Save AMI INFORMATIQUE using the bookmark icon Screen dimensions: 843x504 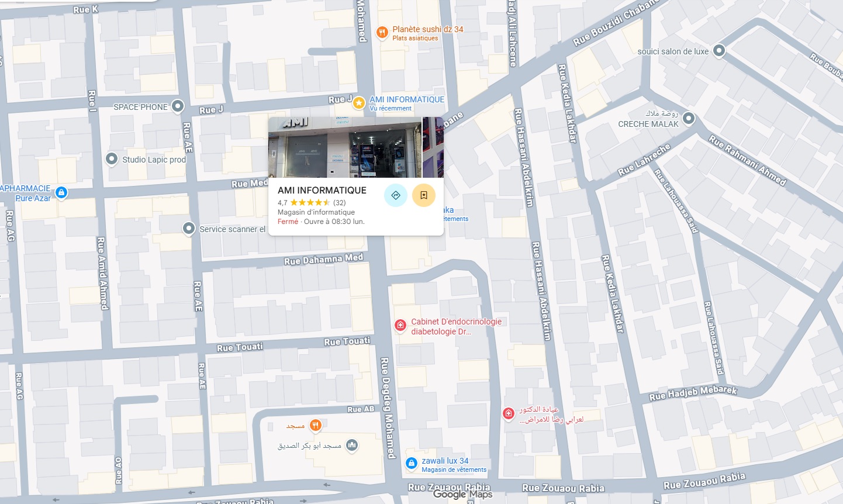tap(424, 195)
